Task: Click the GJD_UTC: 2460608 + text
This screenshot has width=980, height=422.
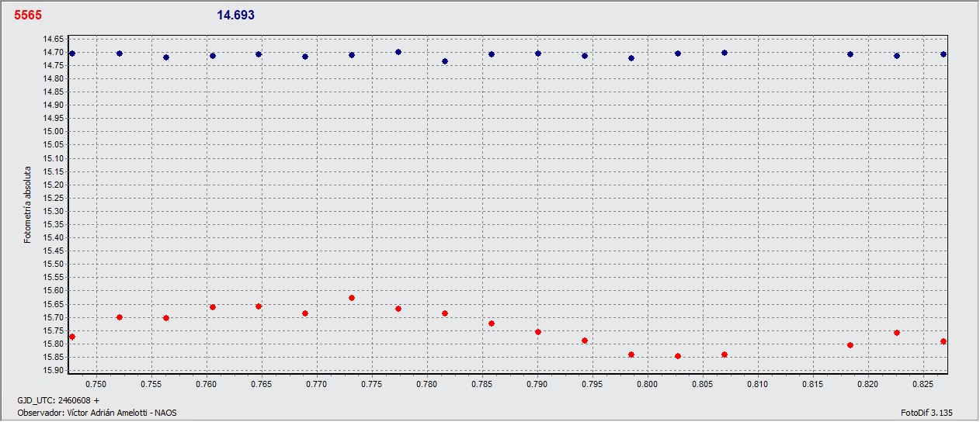Action: pos(58,400)
